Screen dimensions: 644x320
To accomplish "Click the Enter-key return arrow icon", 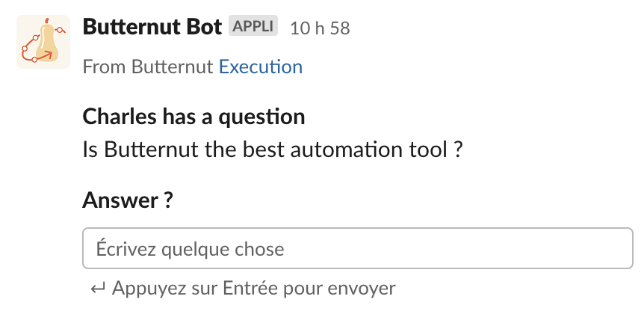I will (98, 289).
